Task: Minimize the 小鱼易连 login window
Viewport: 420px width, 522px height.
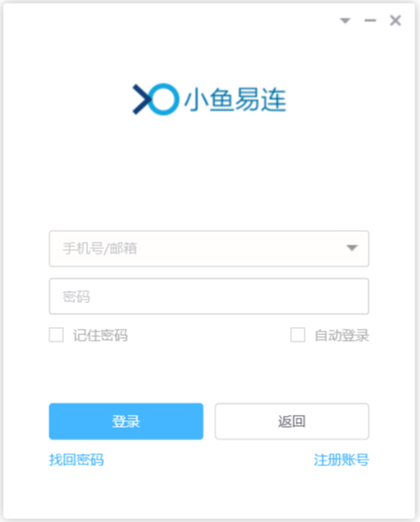Action: (370, 21)
